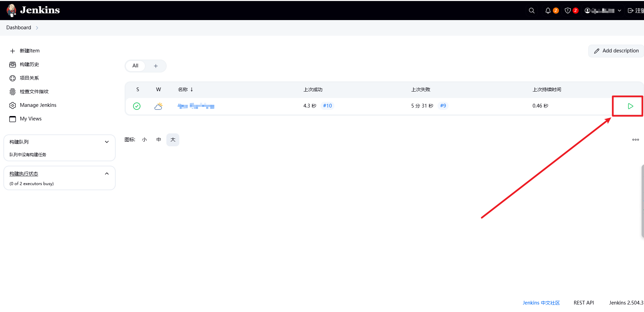This screenshot has height=312, width=644.
Task: Open the search magnifier icon
Action: tap(532, 11)
